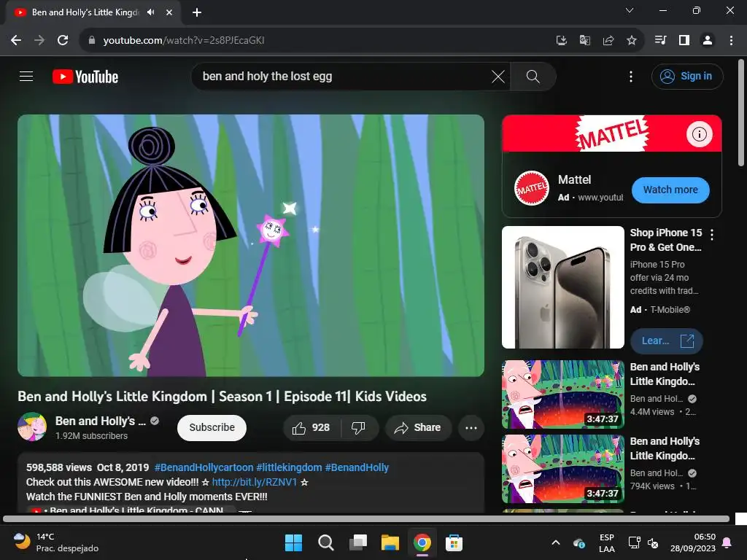Open the tab search chevron
747x560 pixels.
click(630, 10)
